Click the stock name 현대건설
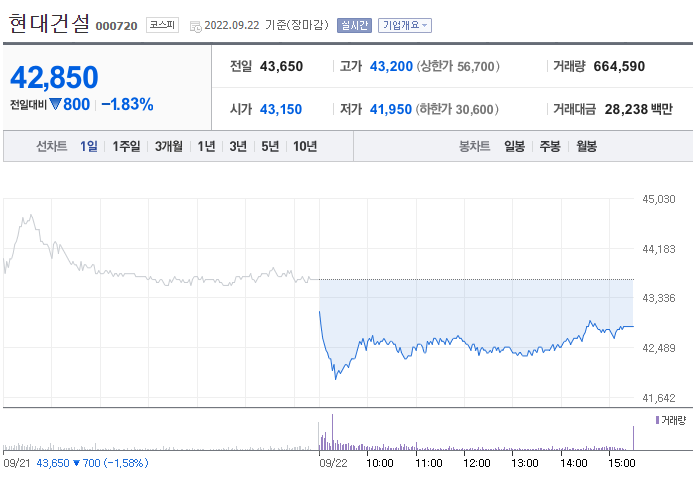 [x=50, y=23]
